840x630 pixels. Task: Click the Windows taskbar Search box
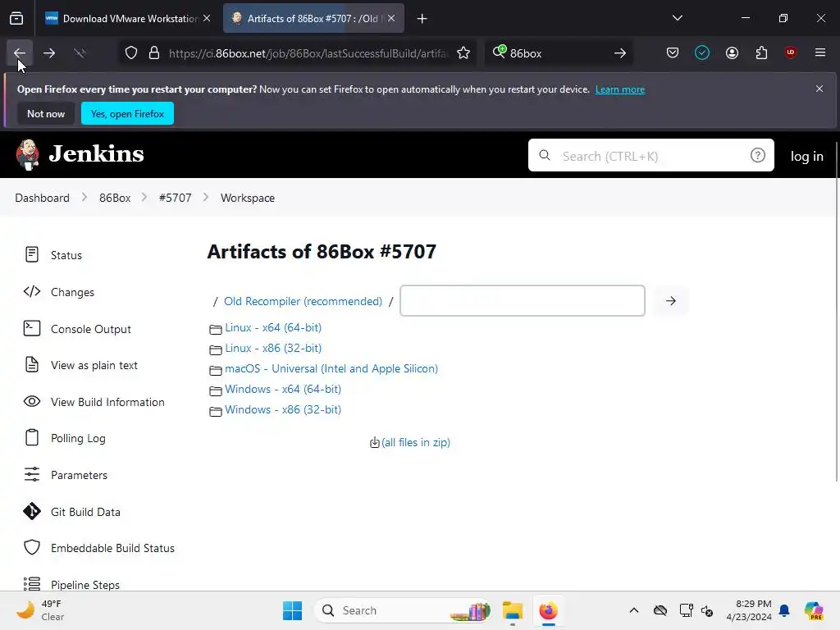(402, 610)
